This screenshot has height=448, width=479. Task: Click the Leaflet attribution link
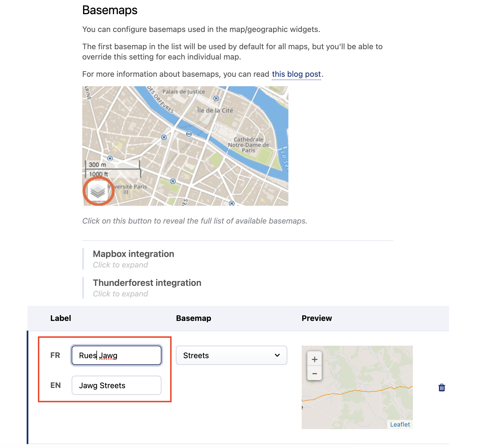coord(400,424)
